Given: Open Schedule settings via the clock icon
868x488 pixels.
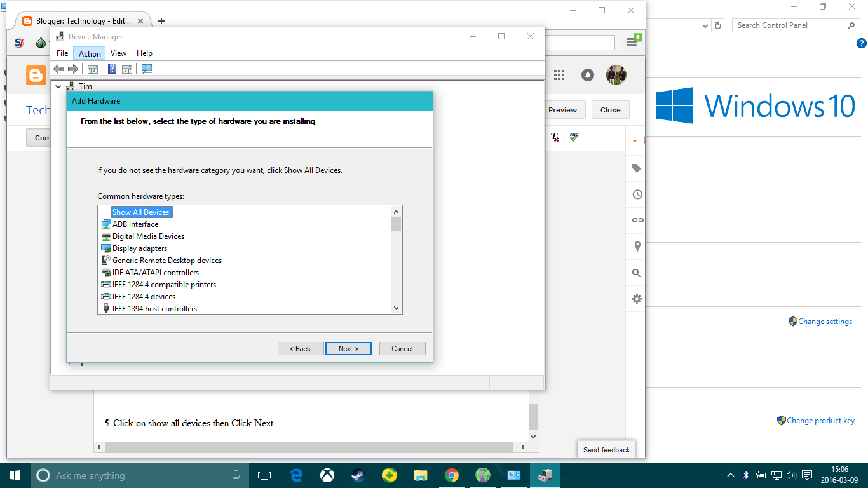Looking at the screenshot, I should (635, 194).
